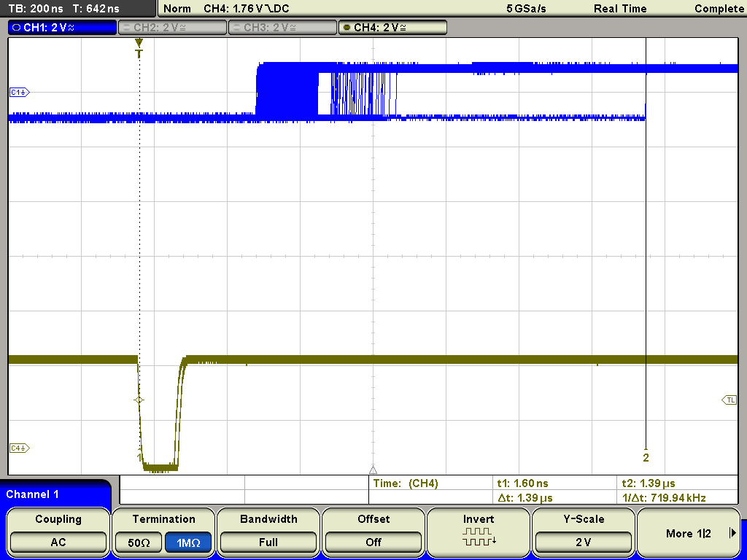747x560 pixels.
Task: Click the TB: 200 ns timebase readout
Action: (36, 9)
